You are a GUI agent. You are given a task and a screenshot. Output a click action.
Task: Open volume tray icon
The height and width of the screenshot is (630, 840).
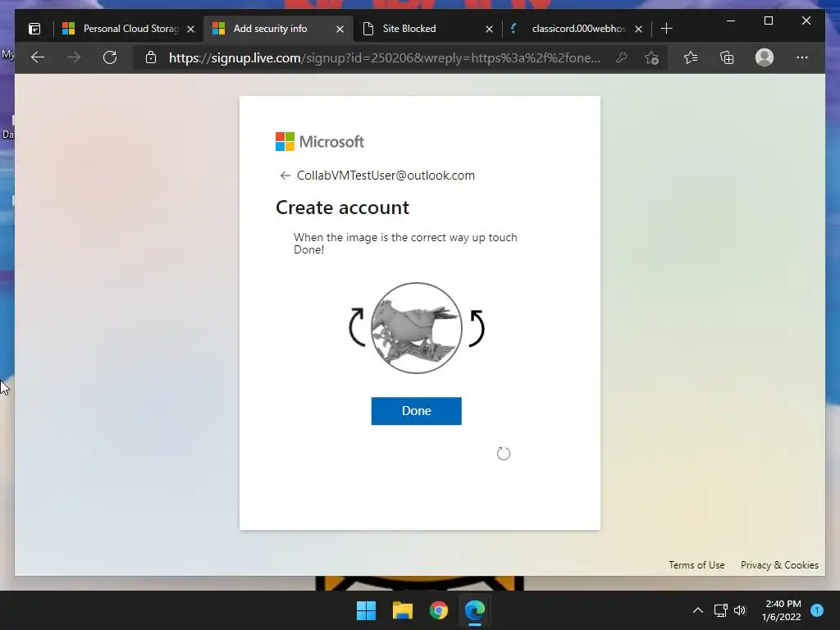click(740, 610)
